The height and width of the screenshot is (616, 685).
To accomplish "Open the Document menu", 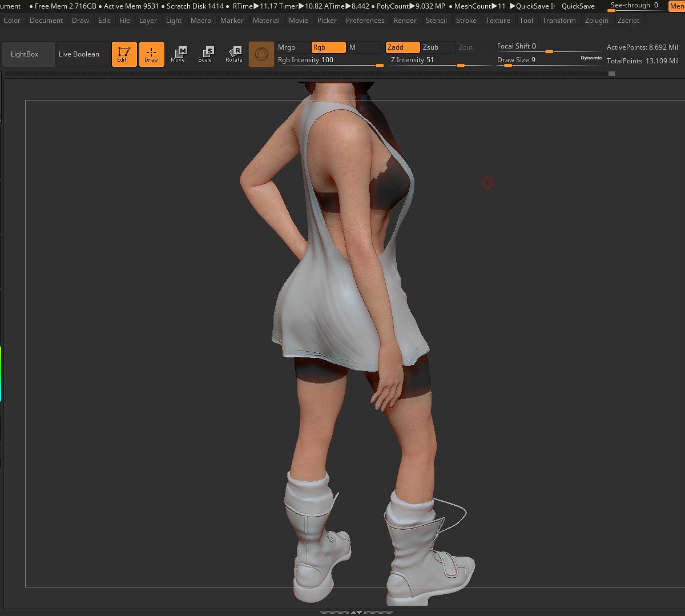I will tap(46, 20).
